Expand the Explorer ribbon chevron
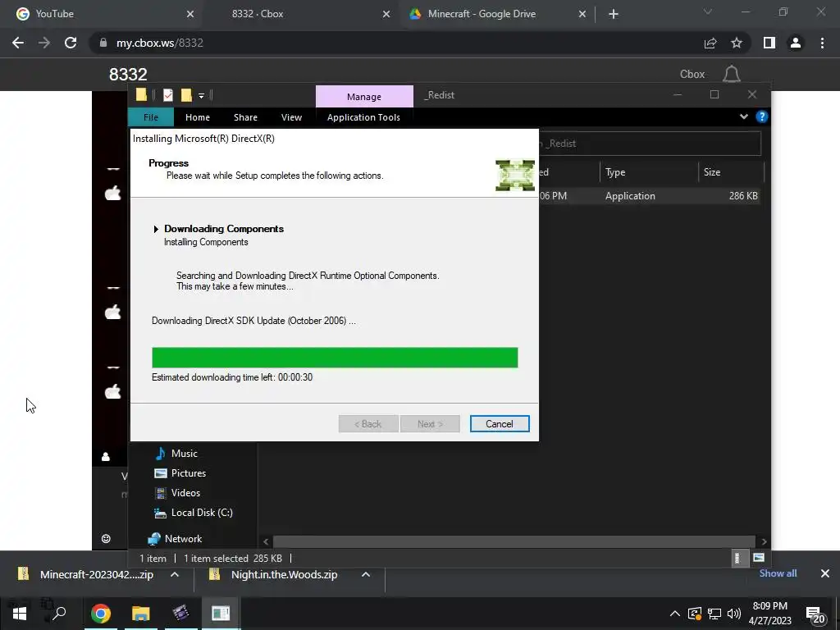Viewport: 840px width, 630px height. click(743, 116)
